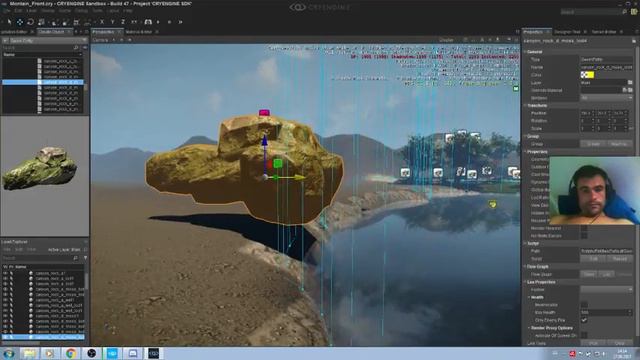Screen dimensions: 640x360
Task: Open the File menu
Action: click(x=7, y=11)
